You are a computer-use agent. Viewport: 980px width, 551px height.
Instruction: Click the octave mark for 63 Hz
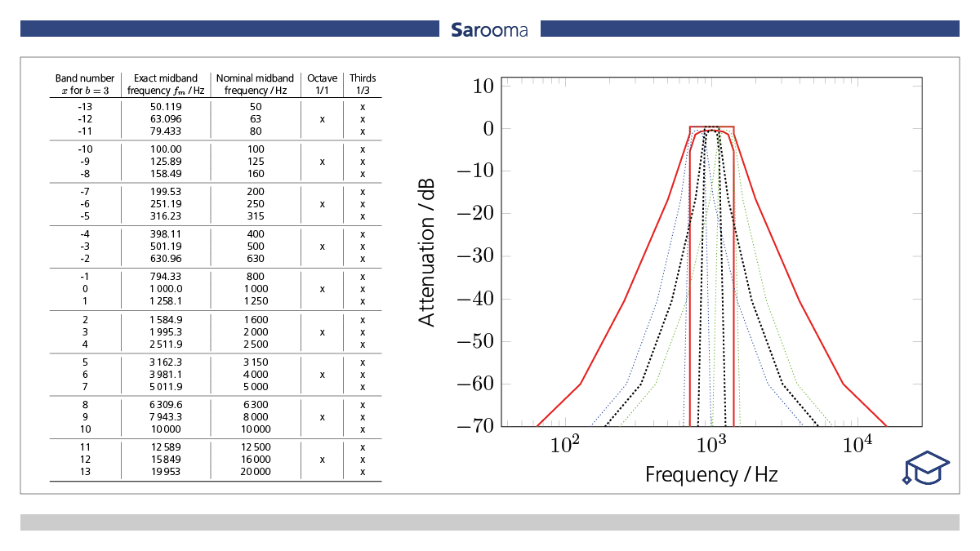pyautogui.click(x=323, y=119)
